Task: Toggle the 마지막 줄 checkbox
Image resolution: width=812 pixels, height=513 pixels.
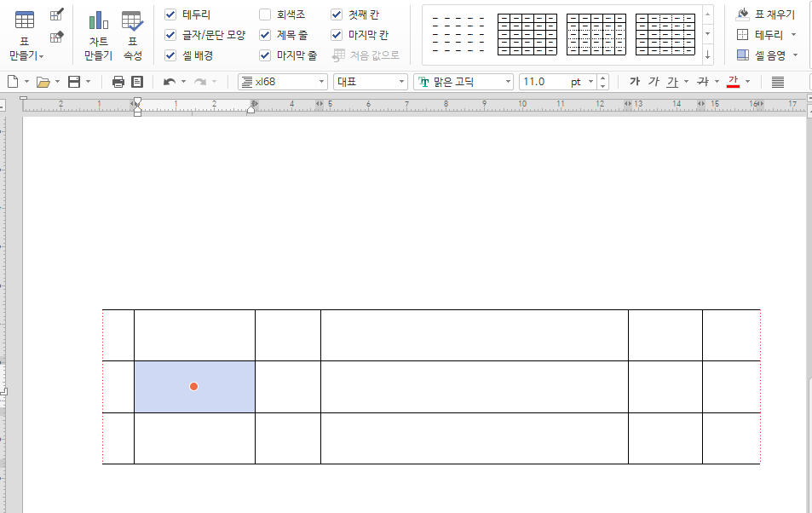Action: 265,55
